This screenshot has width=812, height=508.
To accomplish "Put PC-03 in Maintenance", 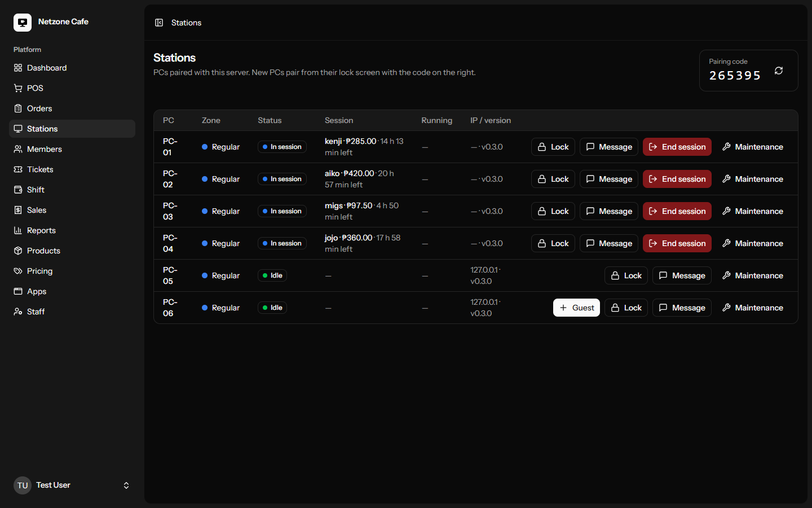I will point(752,211).
